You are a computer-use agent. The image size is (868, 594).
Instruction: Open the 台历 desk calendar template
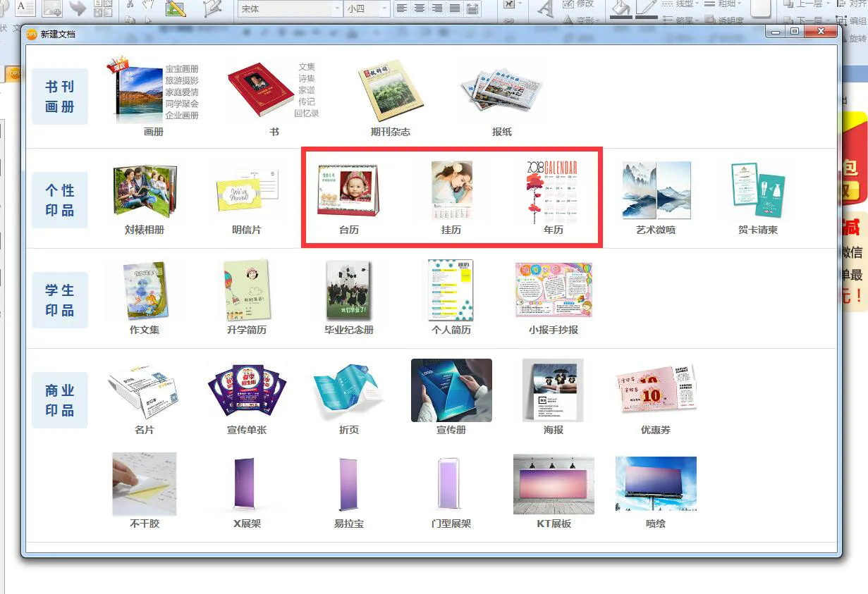[x=348, y=191]
